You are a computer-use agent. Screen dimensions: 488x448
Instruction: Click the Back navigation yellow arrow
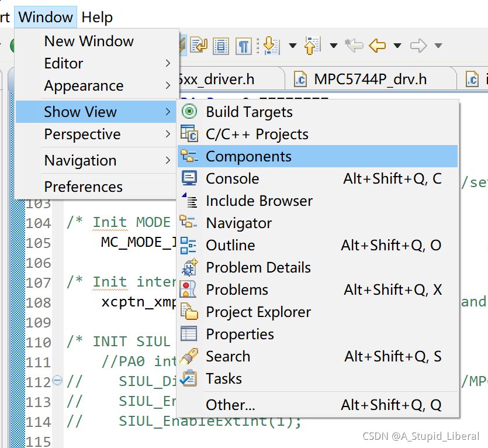click(378, 46)
